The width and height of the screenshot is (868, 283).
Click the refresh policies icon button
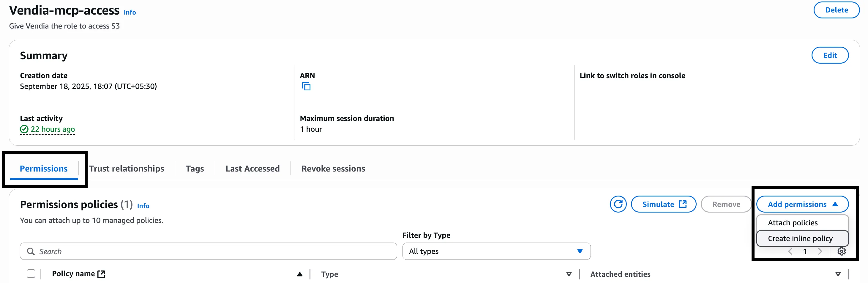[618, 204]
